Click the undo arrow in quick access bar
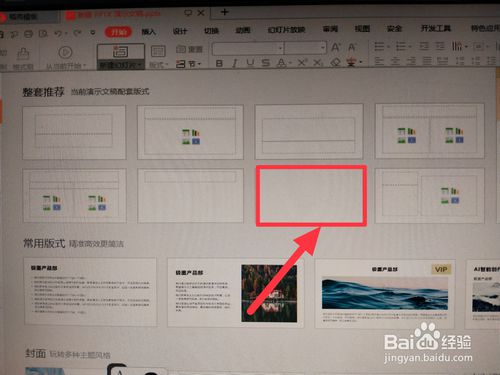The height and width of the screenshot is (375, 500). click(58, 33)
